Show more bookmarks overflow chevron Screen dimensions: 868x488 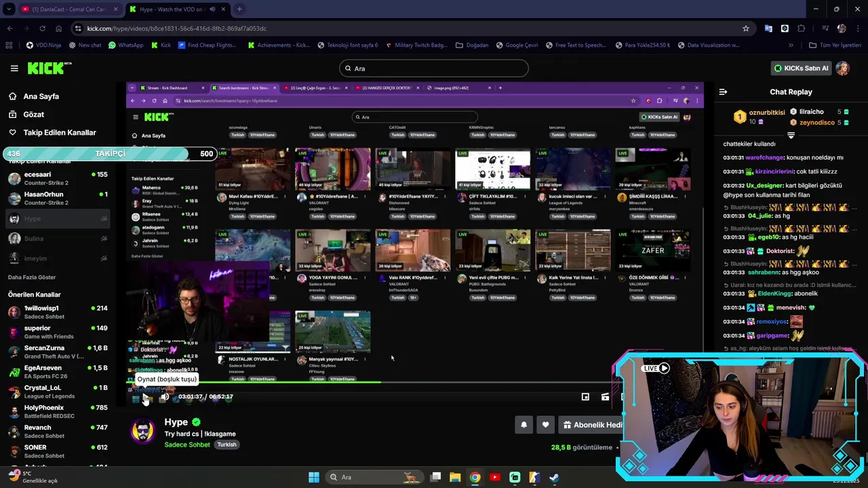pyautogui.click(x=791, y=45)
